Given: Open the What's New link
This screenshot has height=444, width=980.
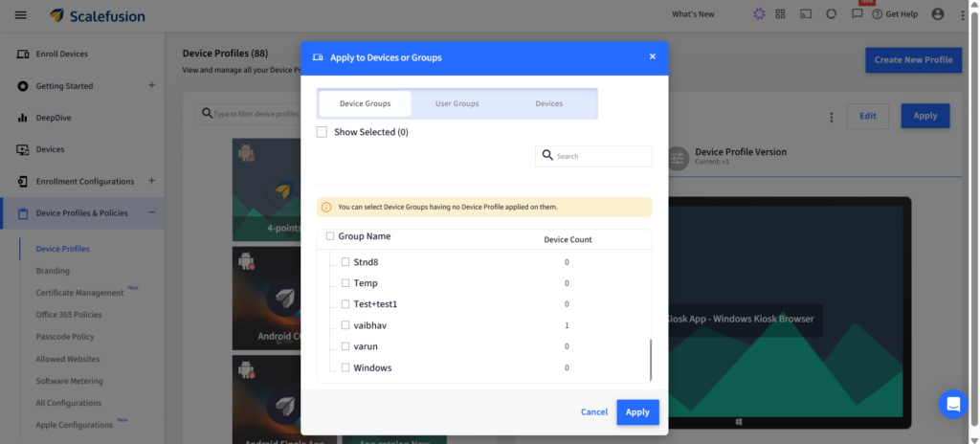Looking at the screenshot, I should tap(693, 14).
